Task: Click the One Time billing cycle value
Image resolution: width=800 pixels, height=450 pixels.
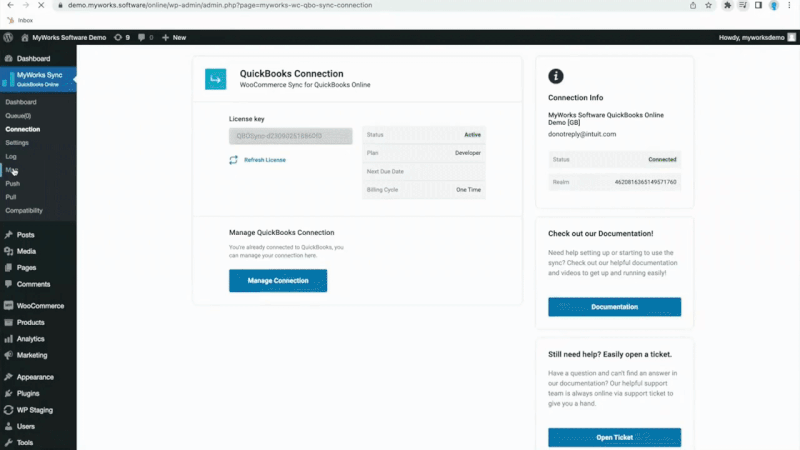Action: coord(468,189)
